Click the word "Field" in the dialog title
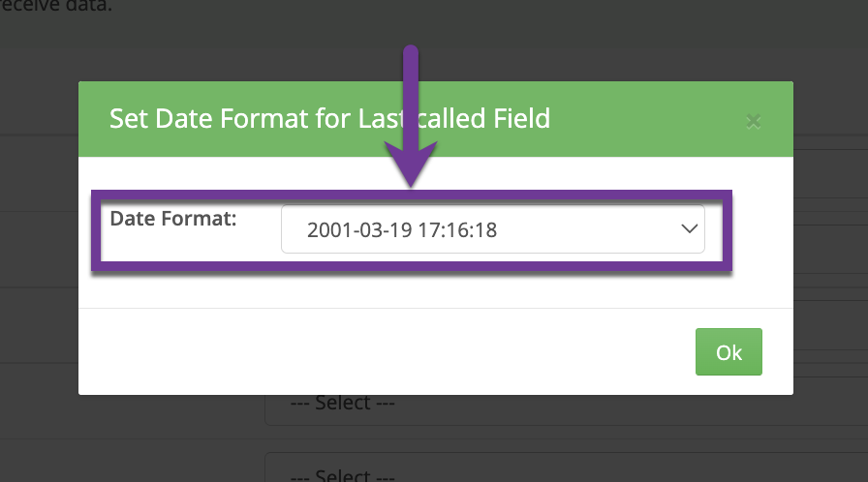The width and height of the screenshot is (868, 482). click(520, 119)
